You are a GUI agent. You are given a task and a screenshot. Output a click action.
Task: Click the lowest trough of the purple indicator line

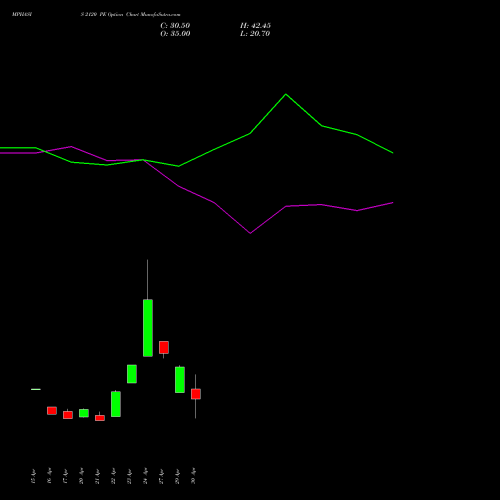[x=250, y=233]
